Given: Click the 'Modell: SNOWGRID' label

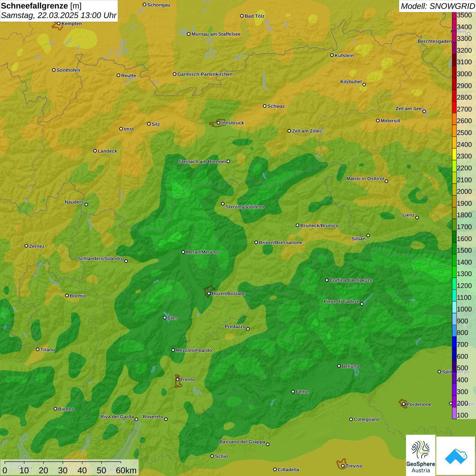Looking at the screenshot, I should click(x=437, y=6).
